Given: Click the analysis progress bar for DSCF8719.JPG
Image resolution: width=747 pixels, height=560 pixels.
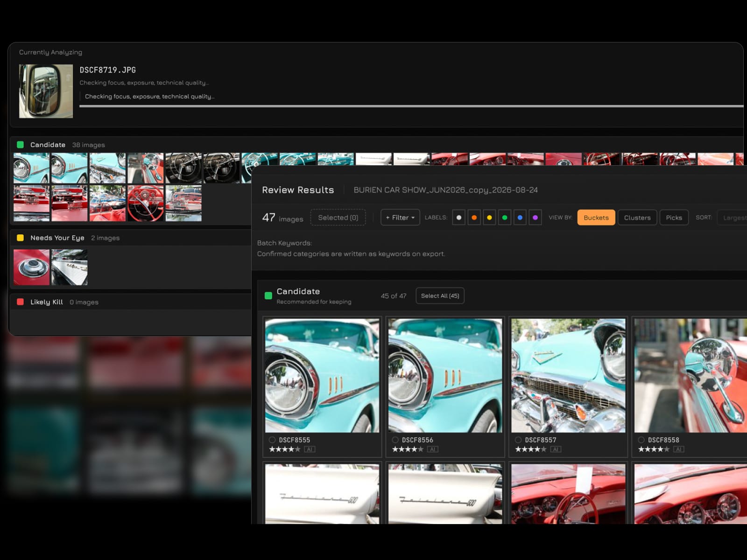Looking at the screenshot, I should 411,106.
